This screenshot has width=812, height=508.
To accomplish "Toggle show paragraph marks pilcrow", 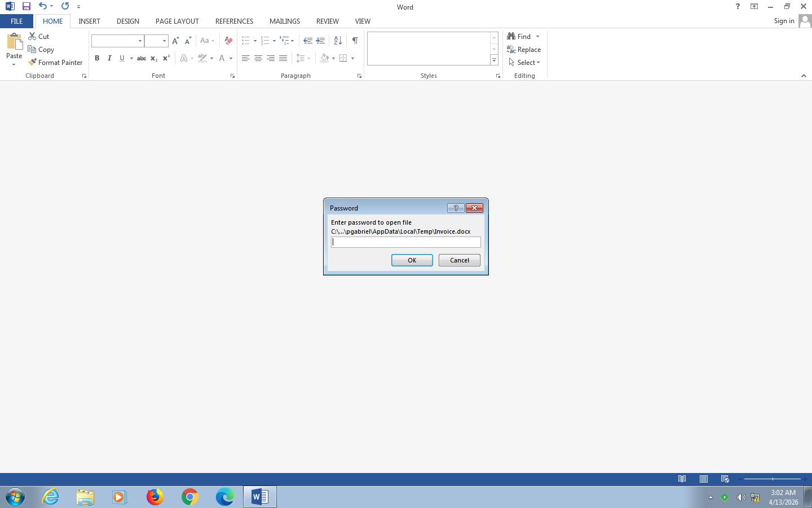I will [x=355, y=41].
